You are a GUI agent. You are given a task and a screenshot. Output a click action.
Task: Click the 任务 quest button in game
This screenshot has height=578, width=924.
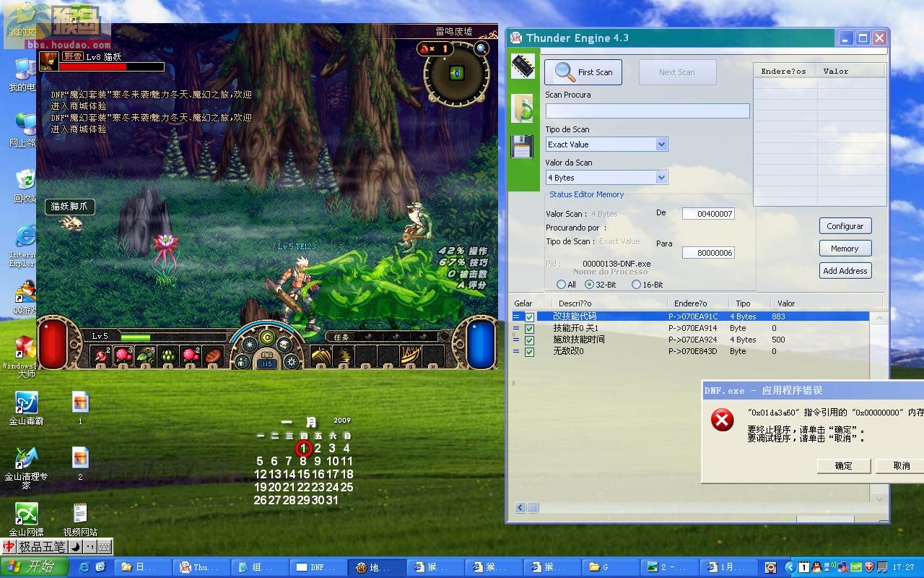[341, 337]
